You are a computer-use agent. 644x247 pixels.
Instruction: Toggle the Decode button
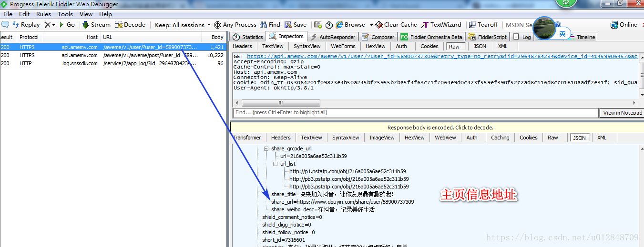pyautogui.click(x=130, y=25)
